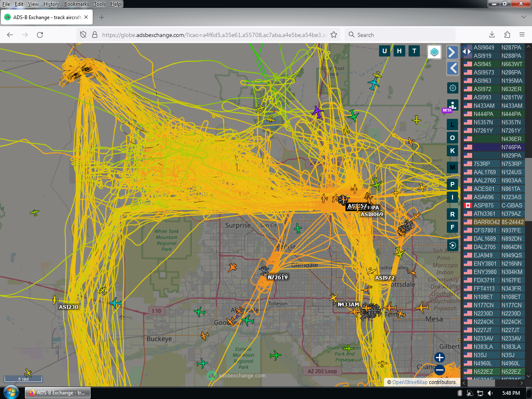
Task: Select aircraft N7261Y on the map
Action: click(x=264, y=271)
